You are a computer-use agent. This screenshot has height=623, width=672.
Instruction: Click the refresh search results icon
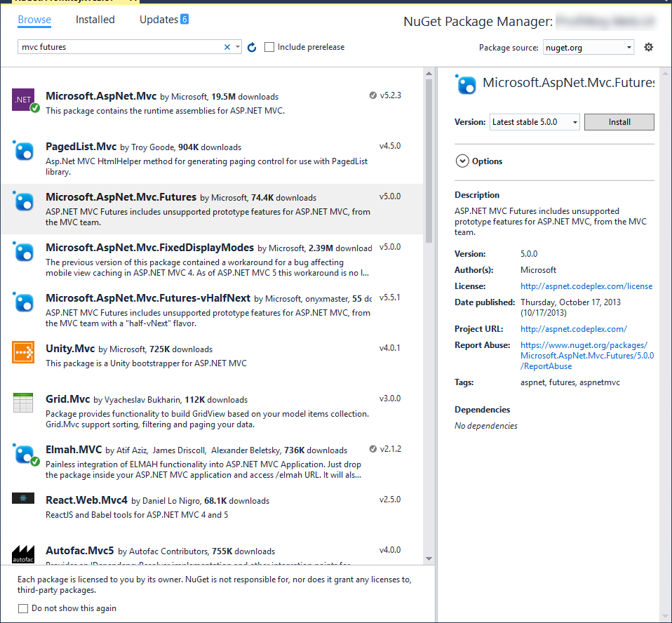point(252,47)
